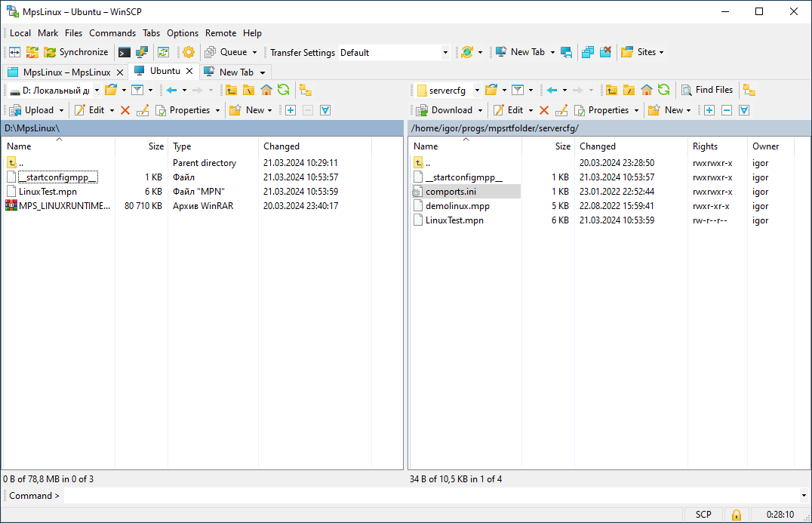Select local file LinuxTest.mpn

[48, 192]
